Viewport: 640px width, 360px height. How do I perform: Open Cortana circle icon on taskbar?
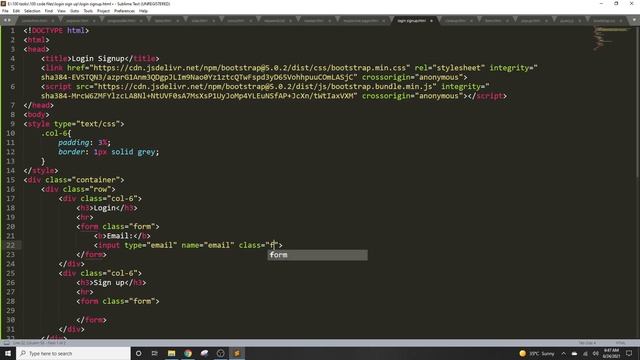coord(139,353)
